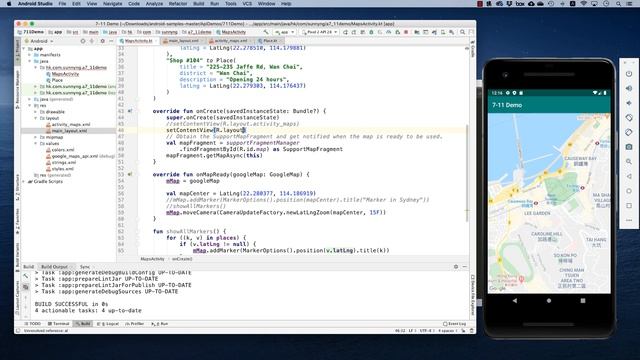Open the app run configuration dropdown
Screen dimensions: 640x360
pyautogui.click(x=284, y=32)
